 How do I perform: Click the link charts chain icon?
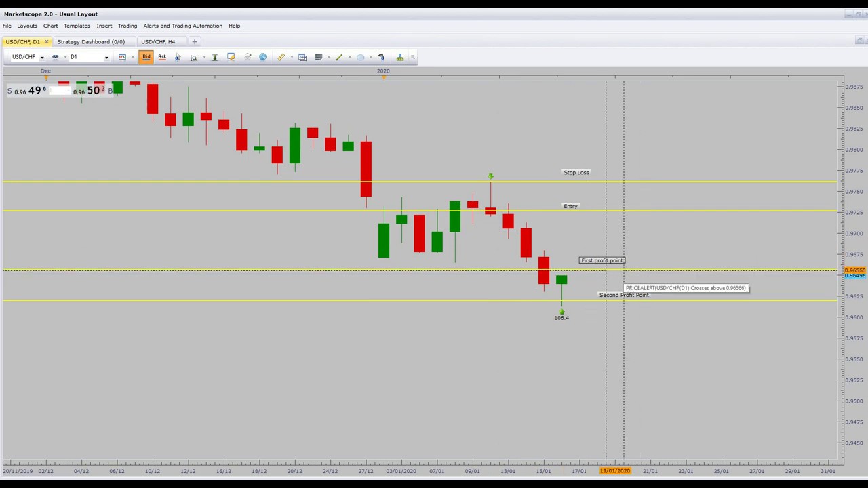tap(56, 57)
